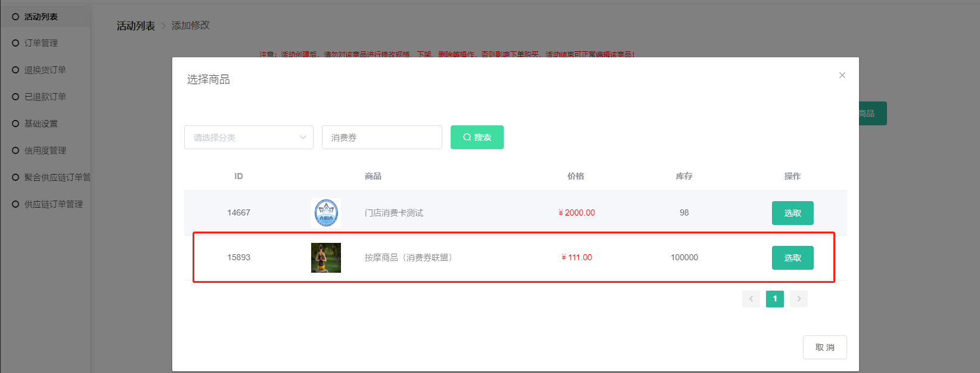
Task: Select product 15893 with 选取 button
Action: (x=792, y=258)
